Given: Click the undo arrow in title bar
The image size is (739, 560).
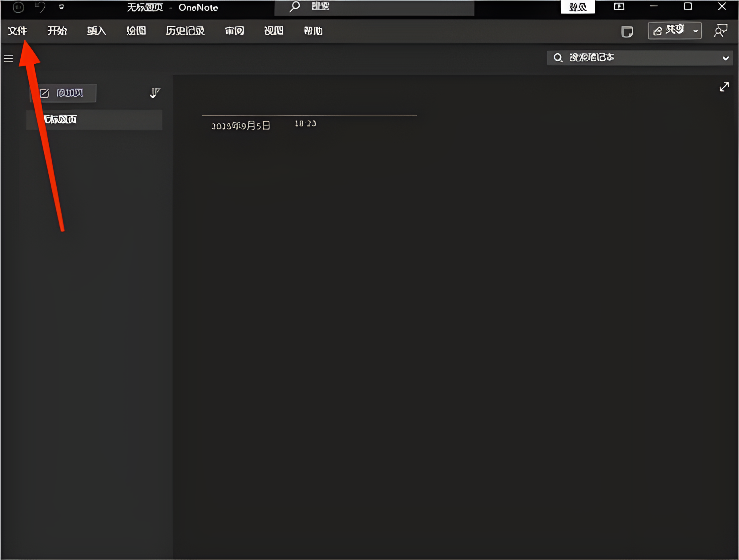Looking at the screenshot, I should point(40,7).
